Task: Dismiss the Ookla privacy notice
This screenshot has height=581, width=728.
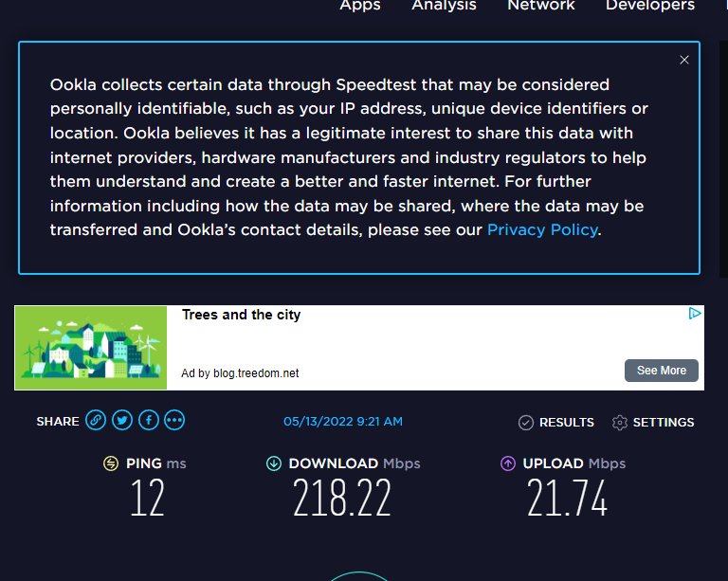Action: (x=683, y=60)
